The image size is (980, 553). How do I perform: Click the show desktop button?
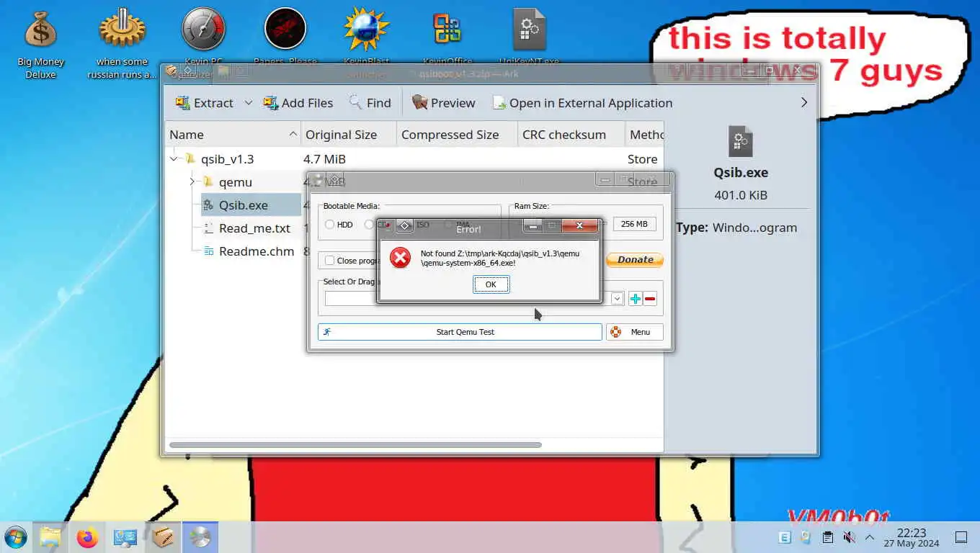[x=961, y=537]
